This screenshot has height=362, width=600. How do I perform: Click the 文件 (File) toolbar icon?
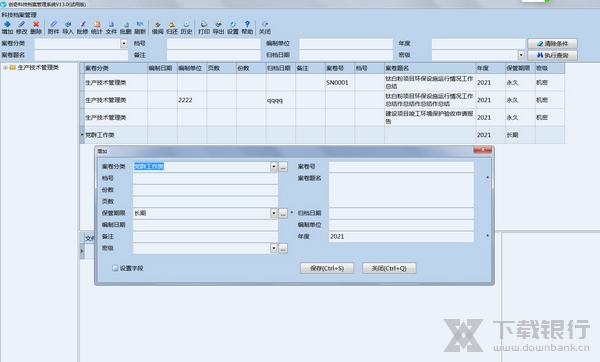pos(111,28)
